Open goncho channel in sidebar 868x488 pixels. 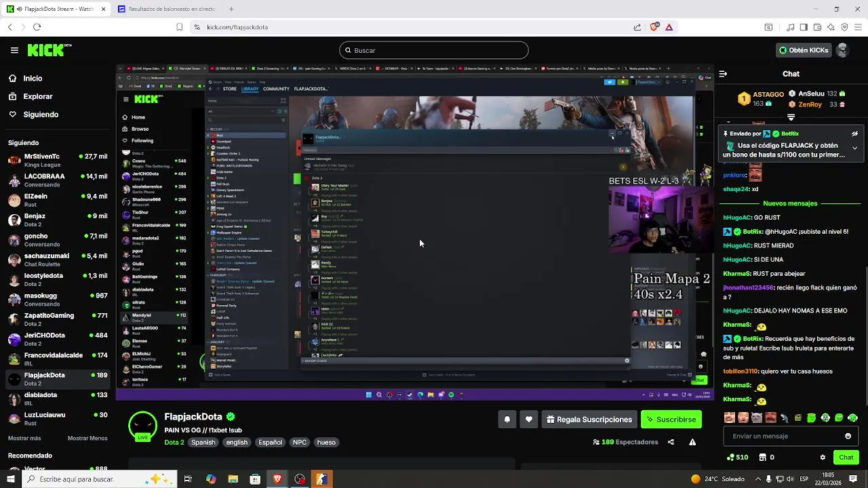pyautogui.click(x=58, y=240)
